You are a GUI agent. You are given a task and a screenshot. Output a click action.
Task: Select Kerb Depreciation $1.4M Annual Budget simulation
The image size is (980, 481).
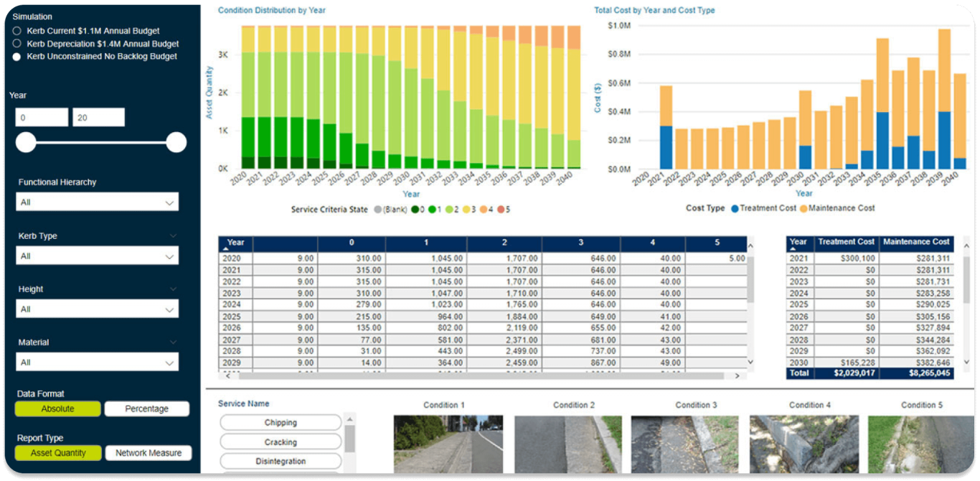pyautogui.click(x=17, y=43)
